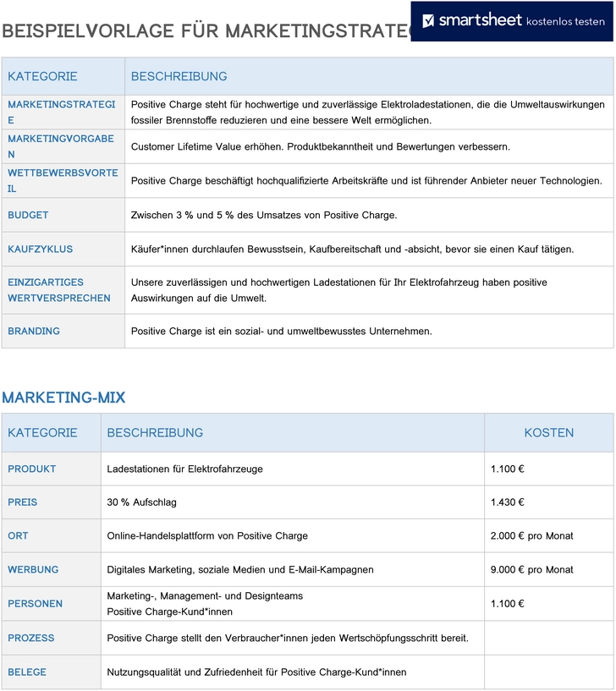Click the description about hochwertige Elektroladestationen
This screenshot has width=616, height=691.
pos(368,112)
